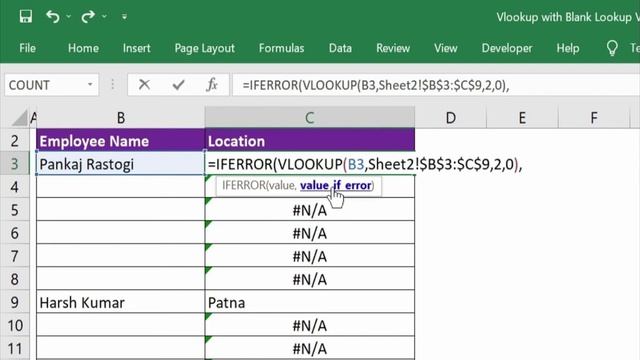
Task: Click the Location header cell
Action: 310,141
